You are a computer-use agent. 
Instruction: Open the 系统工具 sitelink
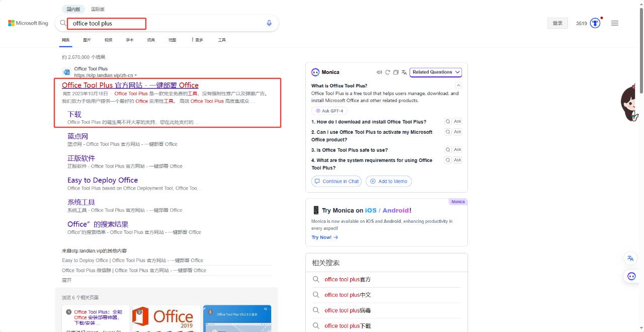click(82, 202)
